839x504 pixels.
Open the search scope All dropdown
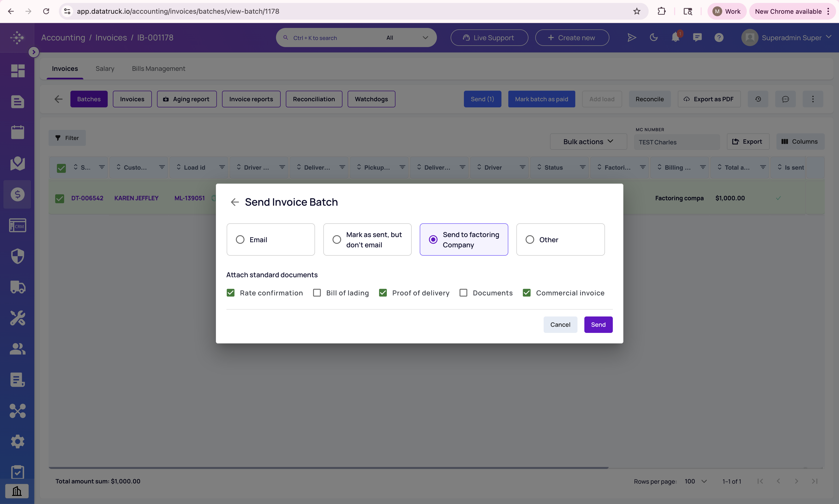(x=407, y=38)
